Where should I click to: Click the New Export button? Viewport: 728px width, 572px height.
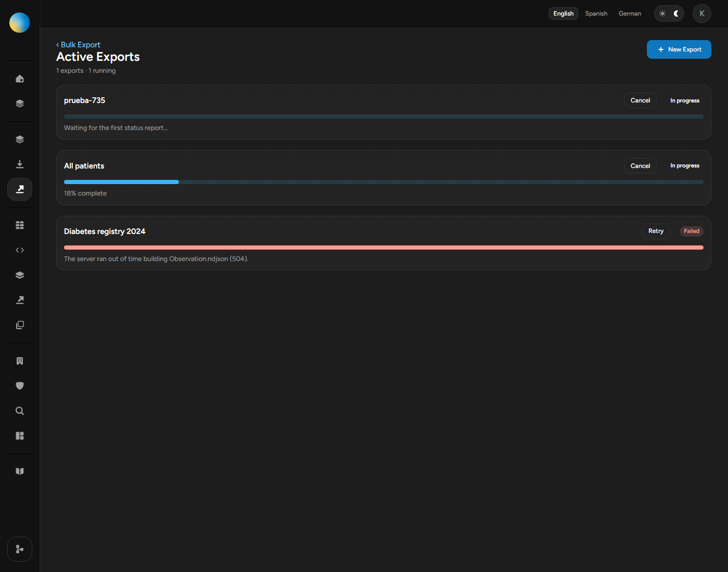coord(679,49)
